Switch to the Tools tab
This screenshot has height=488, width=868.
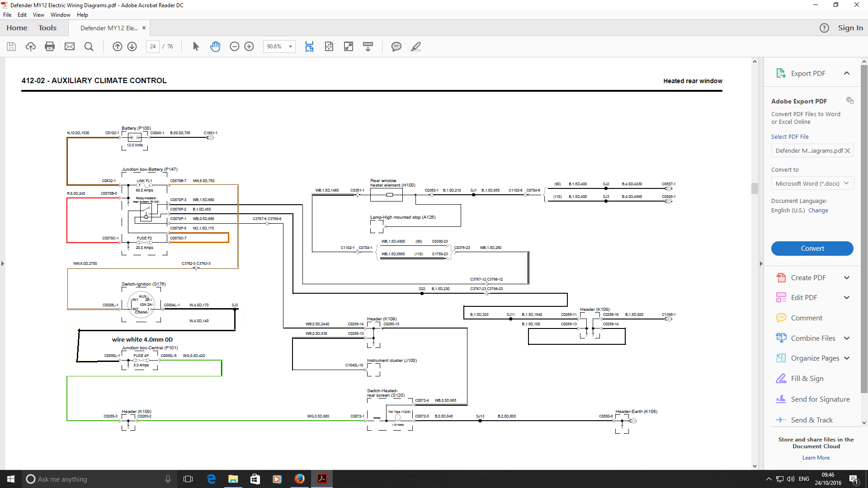[47, 28]
